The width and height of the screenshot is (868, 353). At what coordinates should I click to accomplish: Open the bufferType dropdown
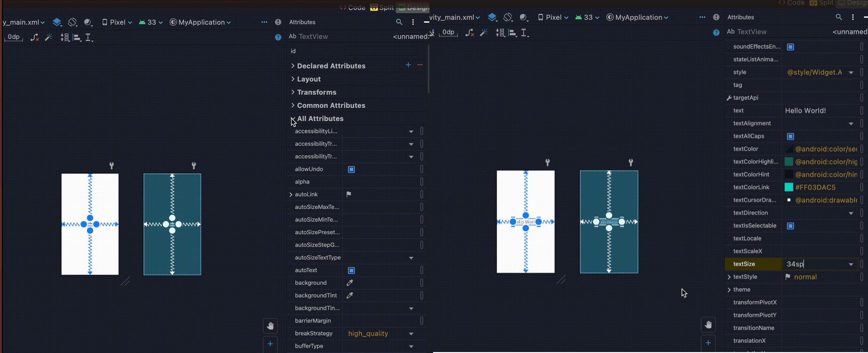[x=411, y=346]
